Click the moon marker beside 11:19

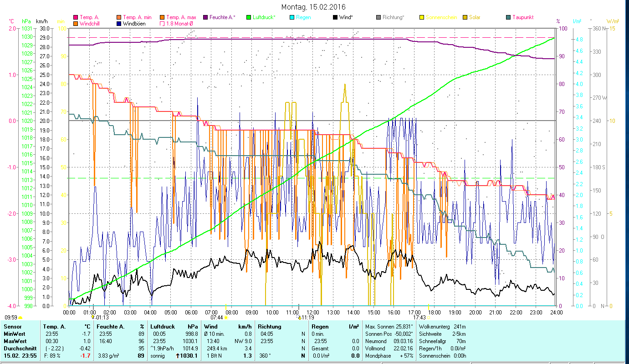click(x=299, y=317)
